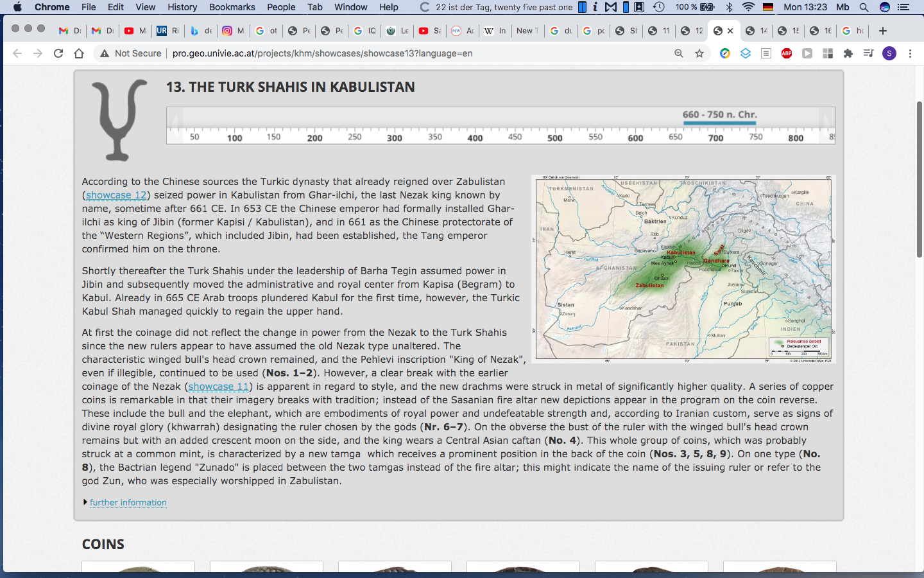Close the current active tab

(730, 30)
